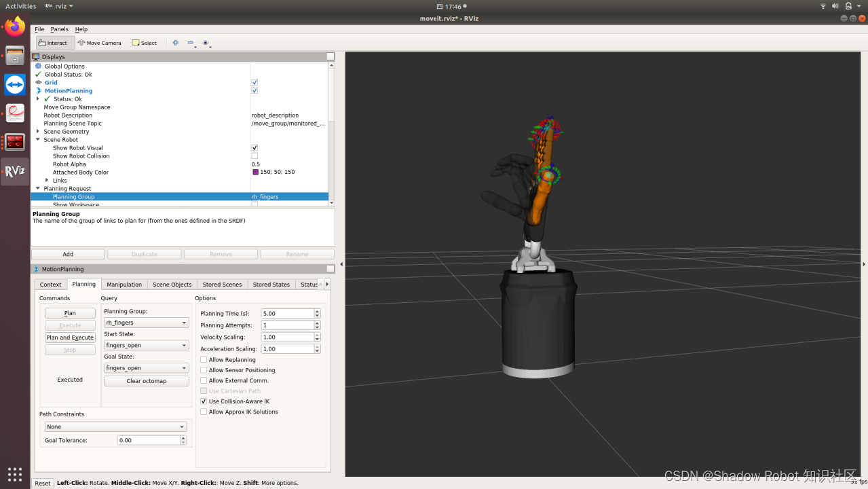Screen dimensions: 868x489
Task: Open the Path Constraints None dropdown
Action: pyautogui.click(x=115, y=427)
